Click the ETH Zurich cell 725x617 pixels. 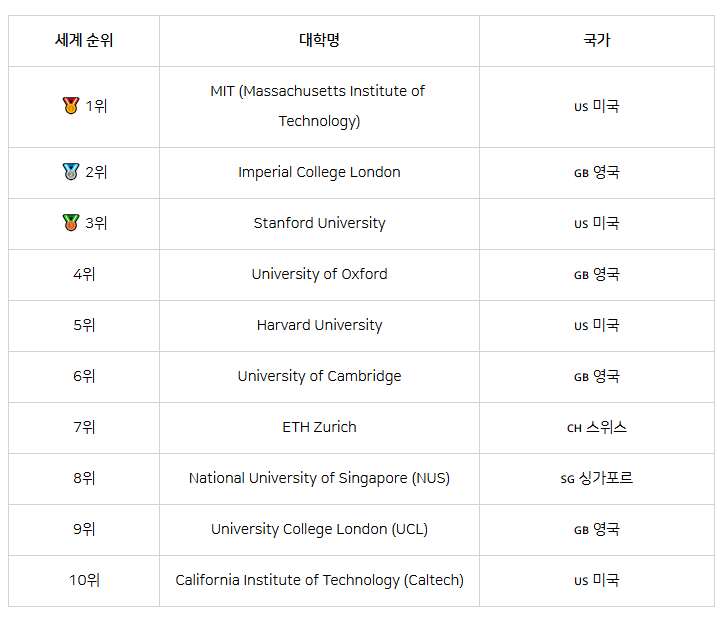click(x=319, y=428)
